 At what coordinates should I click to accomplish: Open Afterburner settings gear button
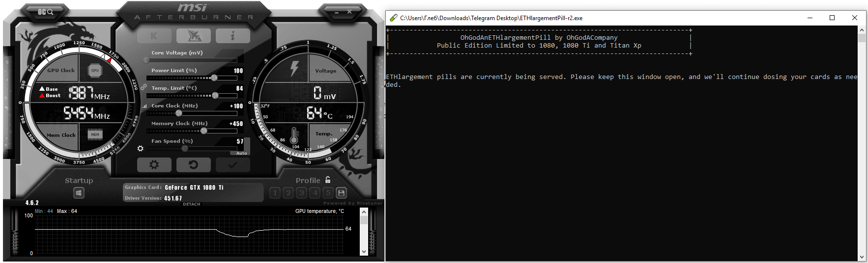[x=154, y=165]
